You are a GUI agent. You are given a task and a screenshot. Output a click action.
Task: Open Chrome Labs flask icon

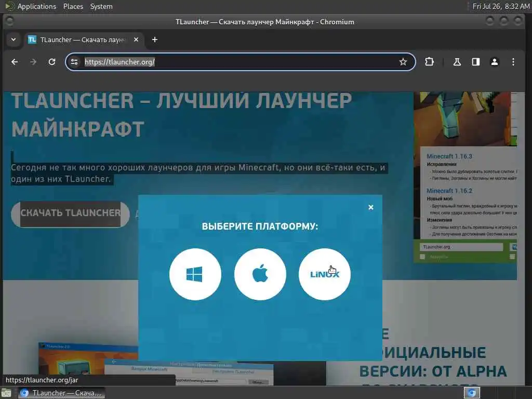[457, 62]
